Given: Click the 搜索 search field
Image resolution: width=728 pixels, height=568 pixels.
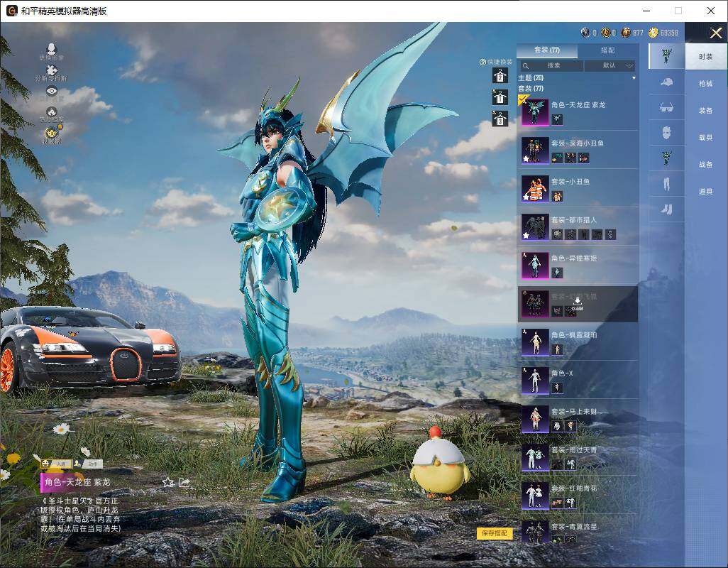Looking at the screenshot, I should pyautogui.click(x=551, y=65).
